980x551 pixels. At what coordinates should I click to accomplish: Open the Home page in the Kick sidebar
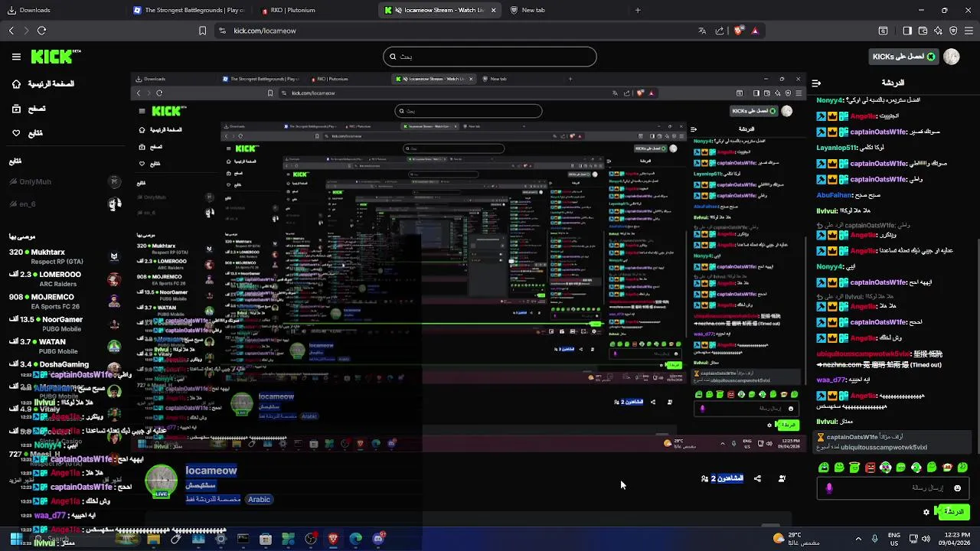pos(44,84)
